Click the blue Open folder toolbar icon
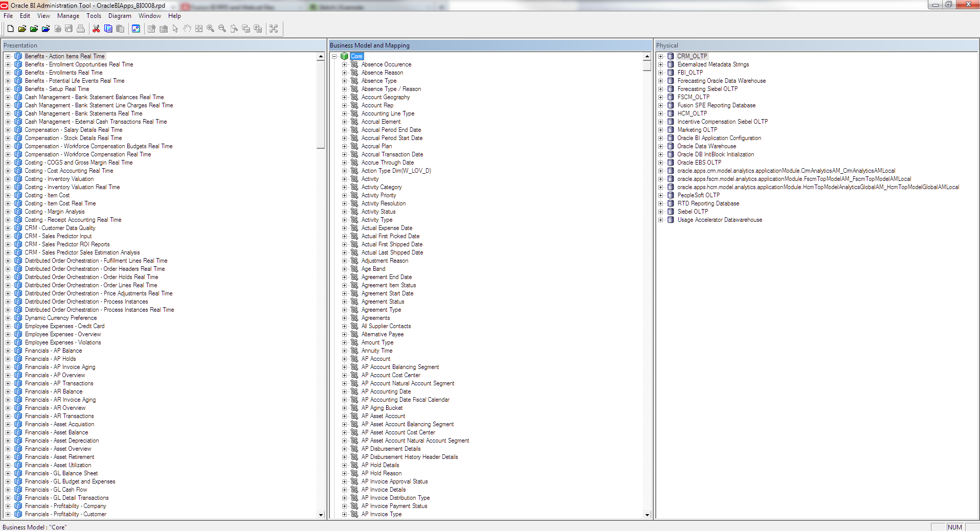980x531 pixels. (46, 29)
